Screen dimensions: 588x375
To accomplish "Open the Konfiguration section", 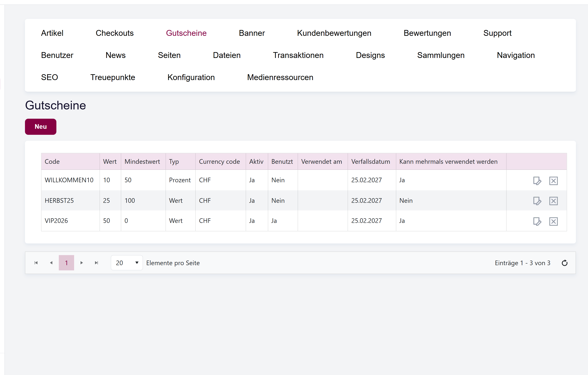I will click(191, 77).
